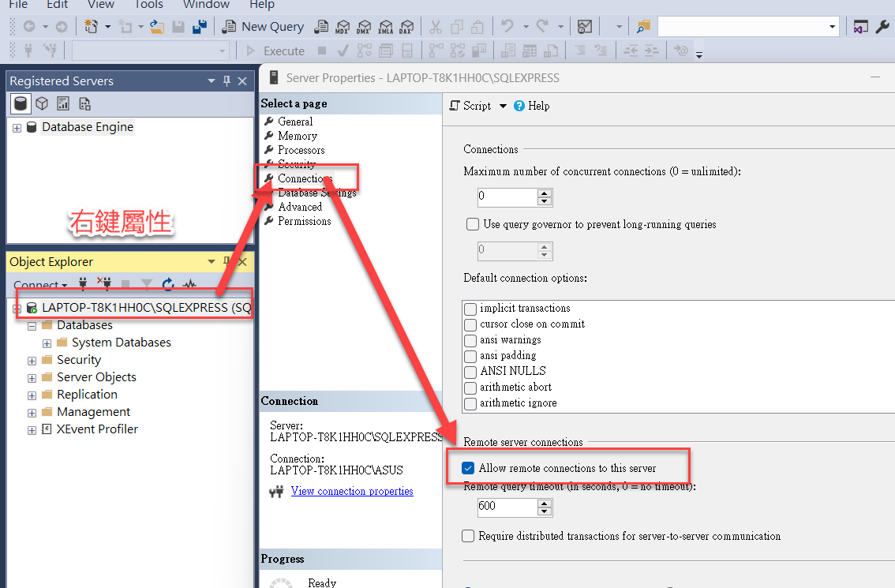Image resolution: width=895 pixels, height=588 pixels.
Task: Select the Database Engine icon in Registered Servers
Action: point(20,103)
